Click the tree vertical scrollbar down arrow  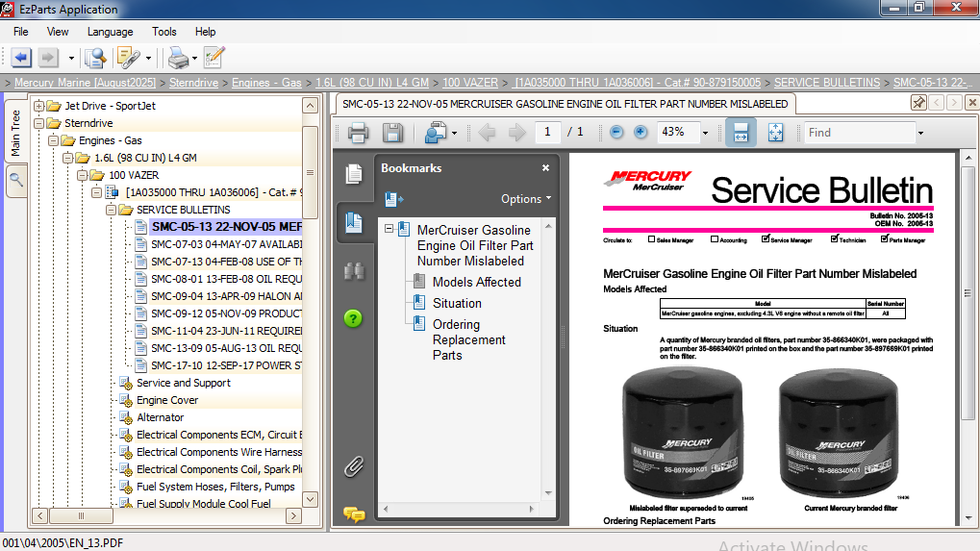click(x=310, y=499)
